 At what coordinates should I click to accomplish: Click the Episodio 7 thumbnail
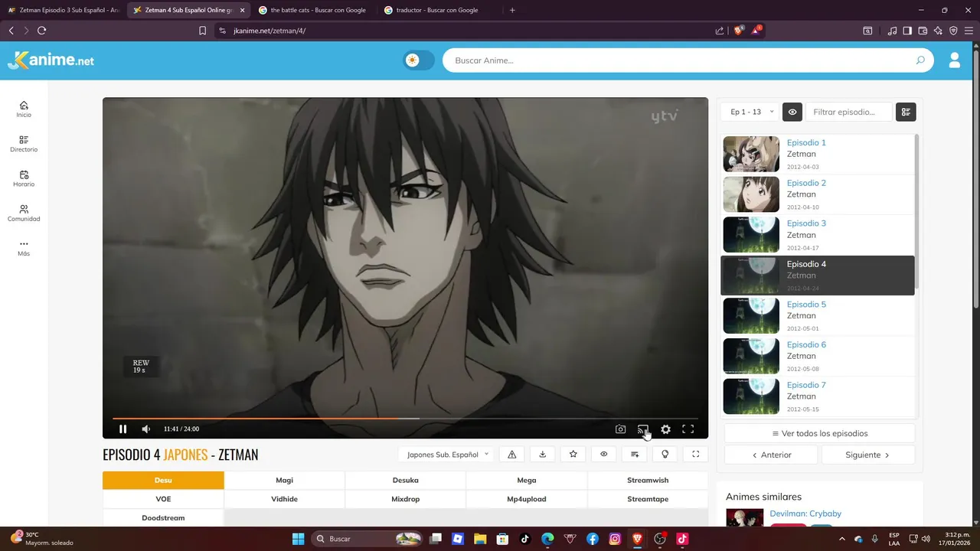pyautogui.click(x=751, y=396)
